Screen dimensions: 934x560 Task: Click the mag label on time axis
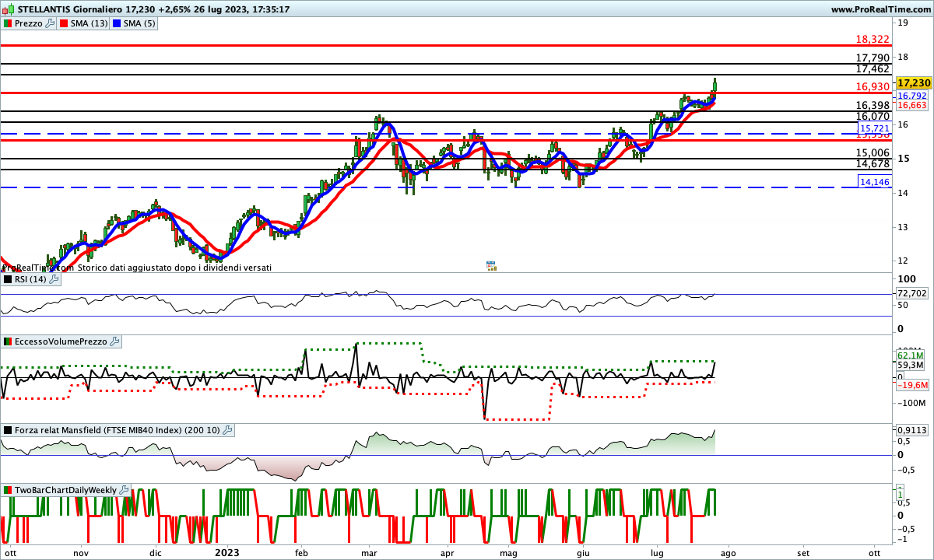pyautogui.click(x=508, y=553)
